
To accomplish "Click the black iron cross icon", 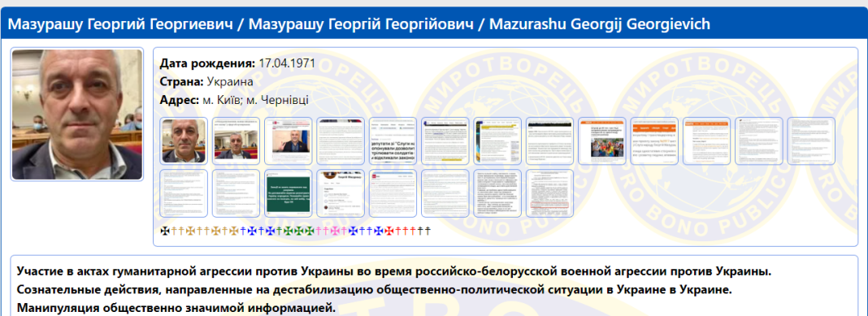I will [x=165, y=231].
